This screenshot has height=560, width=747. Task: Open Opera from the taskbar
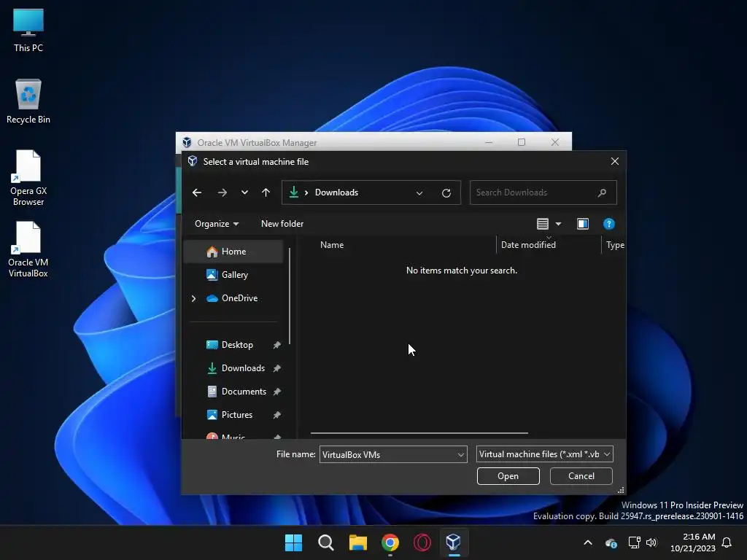click(x=422, y=542)
